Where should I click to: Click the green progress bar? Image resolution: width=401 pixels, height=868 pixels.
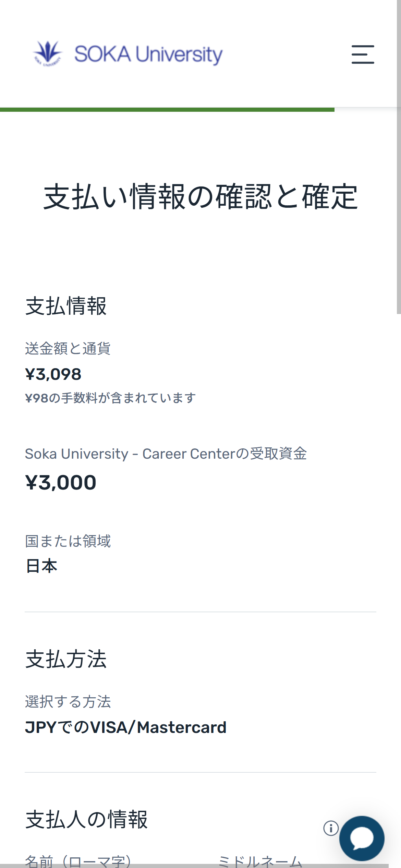click(167, 110)
